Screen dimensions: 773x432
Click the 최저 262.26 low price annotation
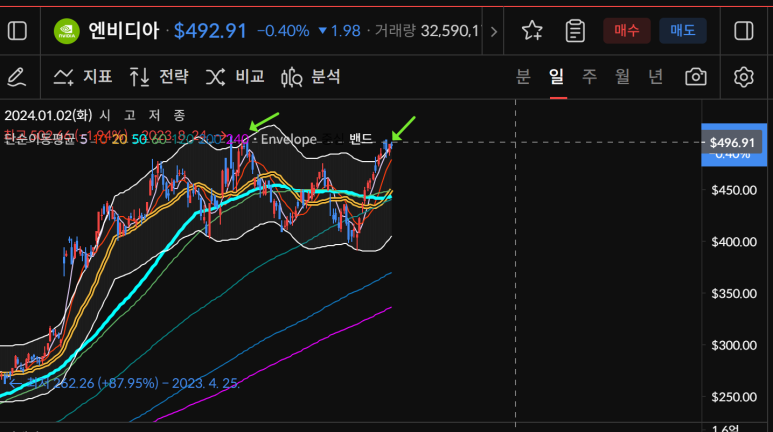133,383
